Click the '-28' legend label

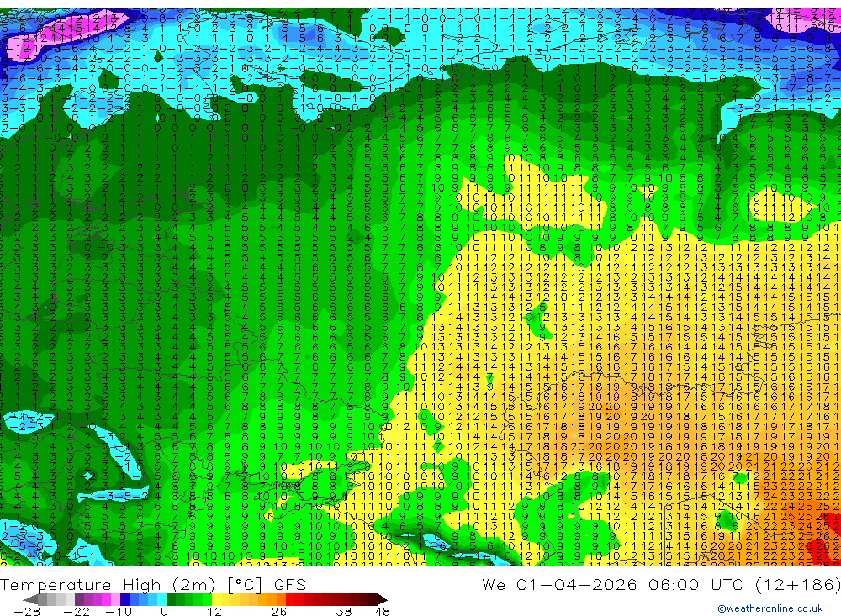[x=27, y=611]
